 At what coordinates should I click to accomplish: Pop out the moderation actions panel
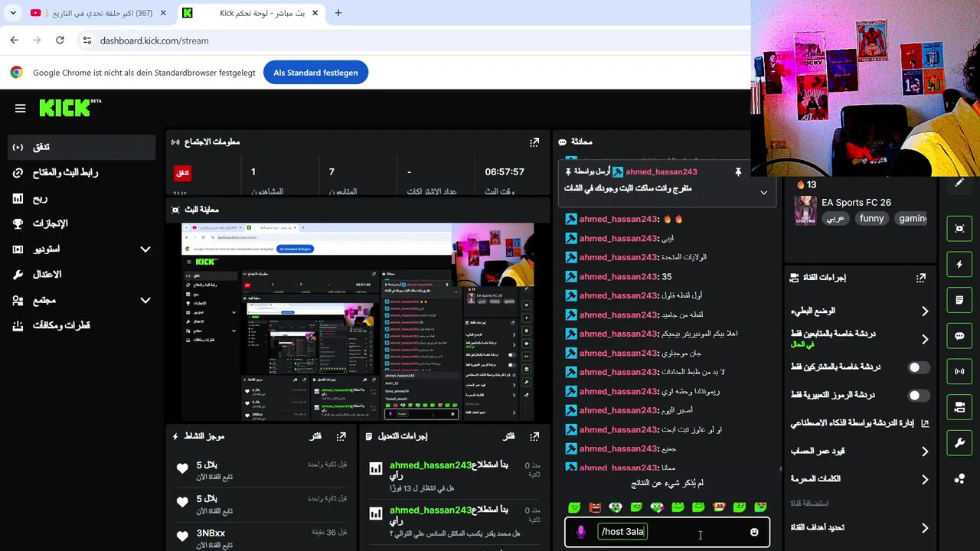coord(534,436)
